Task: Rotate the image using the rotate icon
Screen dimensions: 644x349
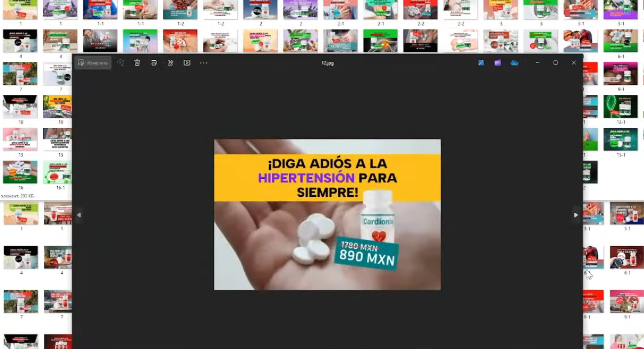Action: [x=121, y=63]
